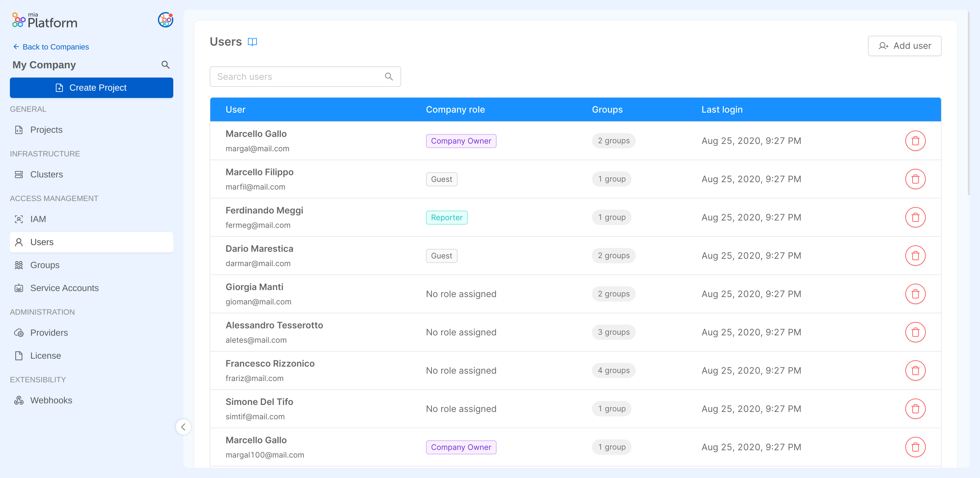Select the IAM access management icon
Screen dimensions: 980x478
click(x=19, y=219)
